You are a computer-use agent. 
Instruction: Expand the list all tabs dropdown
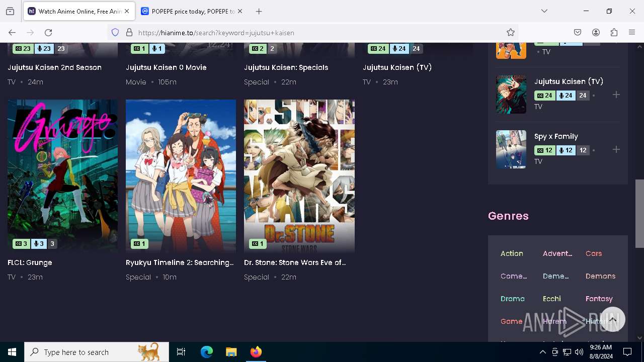pos(544,11)
